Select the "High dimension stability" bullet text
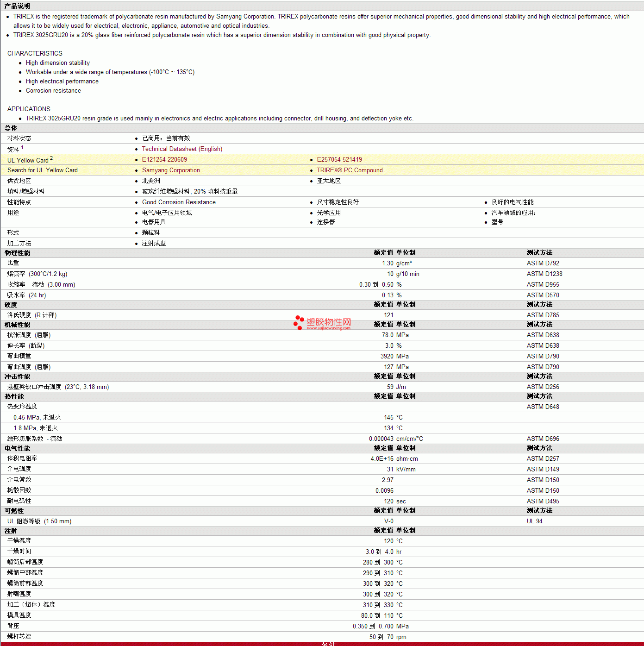The width and height of the screenshot is (644, 646). click(58, 63)
